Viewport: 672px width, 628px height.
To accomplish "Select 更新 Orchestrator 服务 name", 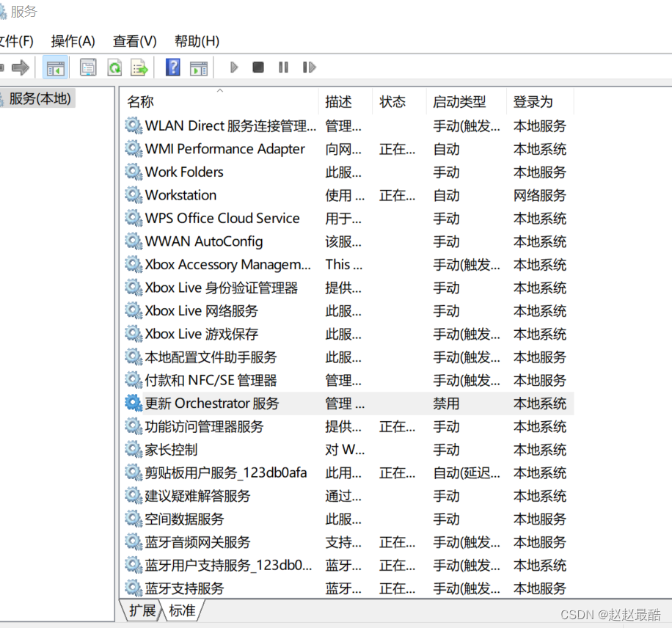I will click(x=212, y=404).
